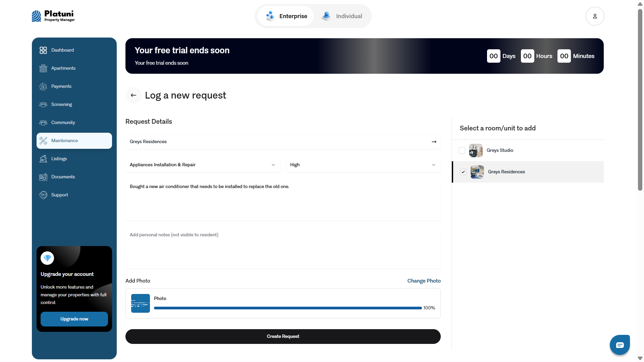The height and width of the screenshot is (362, 644).
Task: Click the photo upload progress bar
Action: coord(288,308)
